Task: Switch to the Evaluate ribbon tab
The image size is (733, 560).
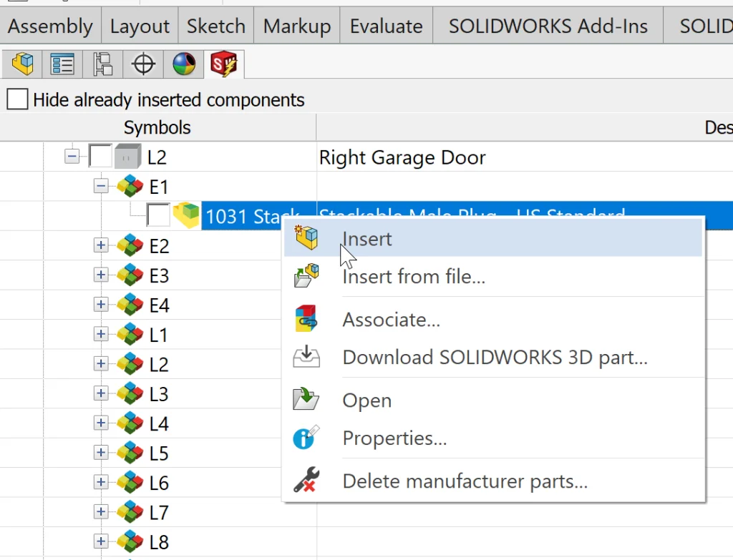Action: pos(386,26)
